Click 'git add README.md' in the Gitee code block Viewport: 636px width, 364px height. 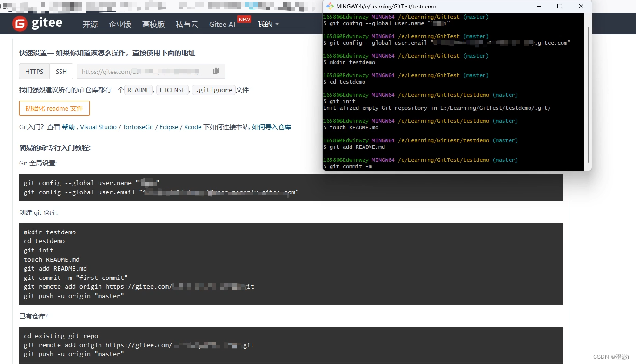(55, 268)
